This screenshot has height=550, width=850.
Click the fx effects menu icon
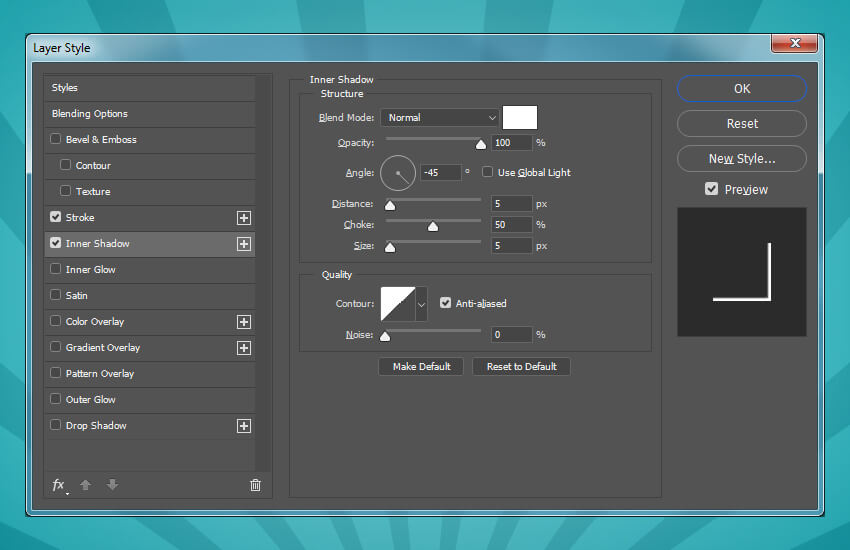(58, 485)
